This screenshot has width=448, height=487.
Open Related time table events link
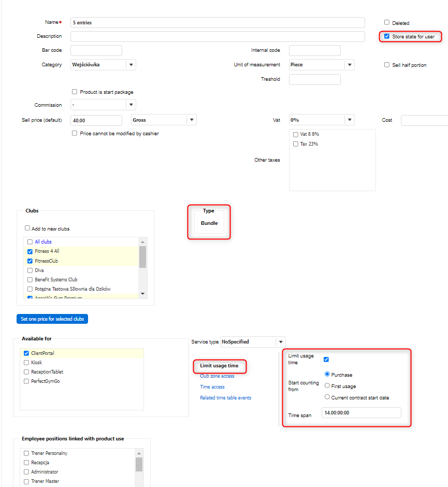[x=225, y=398]
